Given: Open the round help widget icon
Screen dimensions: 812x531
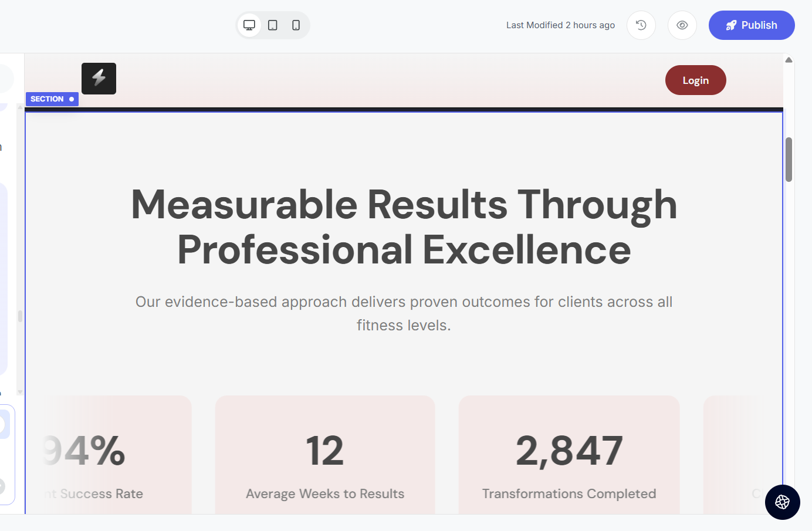Looking at the screenshot, I should pyautogui.click(x=782, y=502).
